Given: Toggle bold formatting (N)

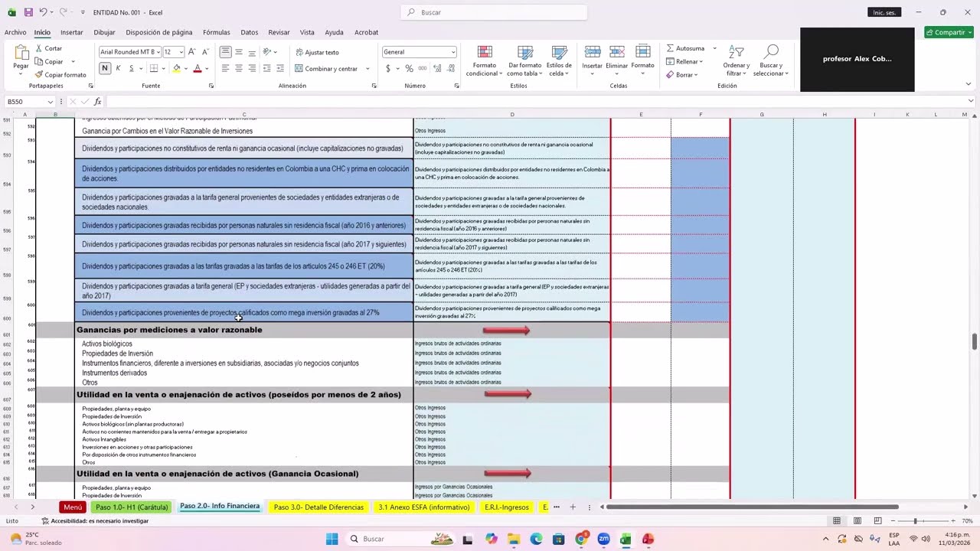Looking at the screenshot, I should pos(105,68).
